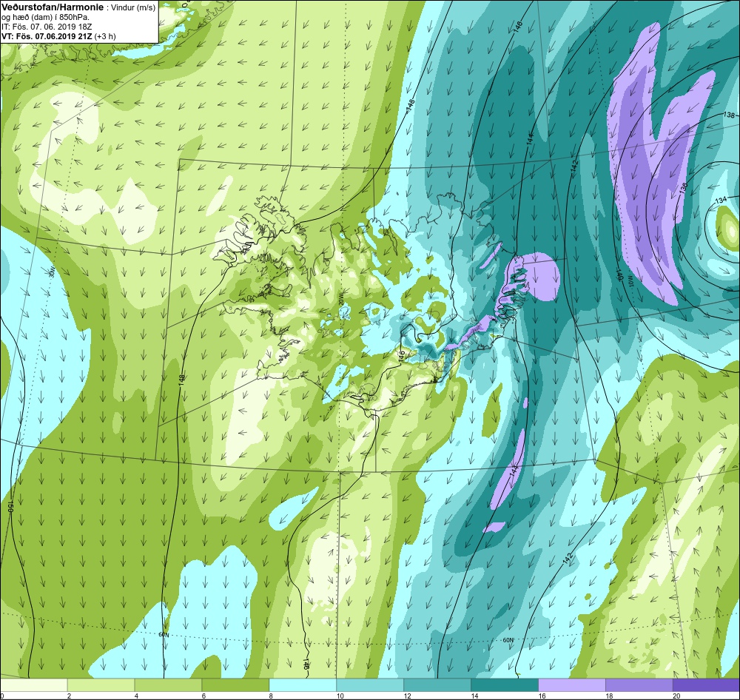Click the '20W' longitude label

(x=340, y=299)
